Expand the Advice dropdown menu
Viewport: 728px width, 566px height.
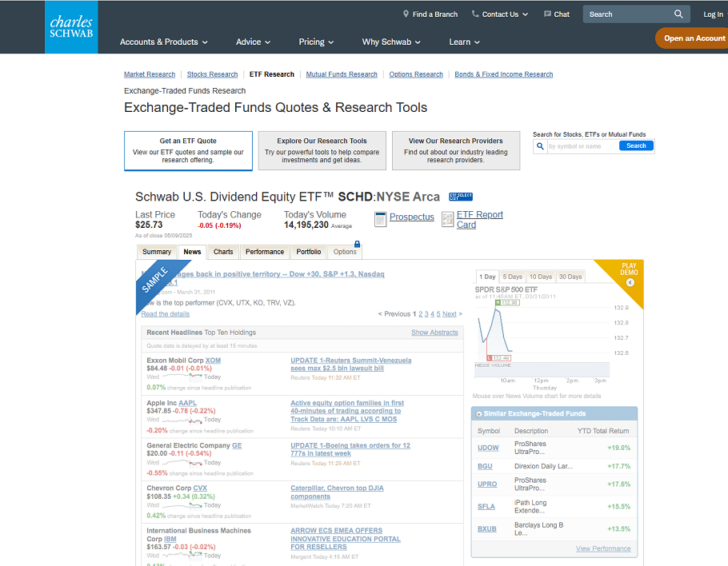[x=253, y=42]
